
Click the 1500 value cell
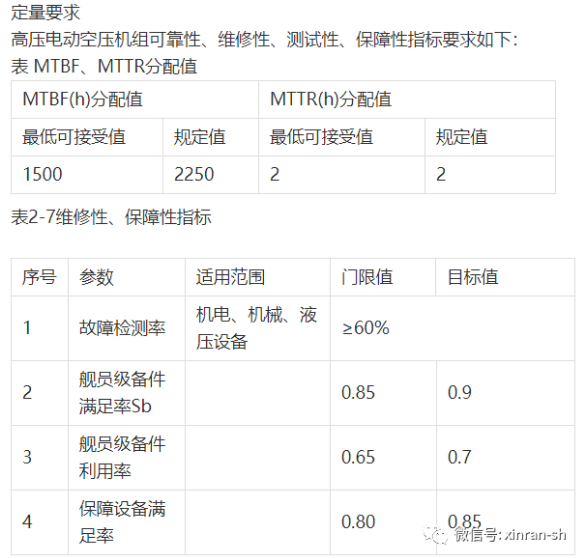coord(87,175)
